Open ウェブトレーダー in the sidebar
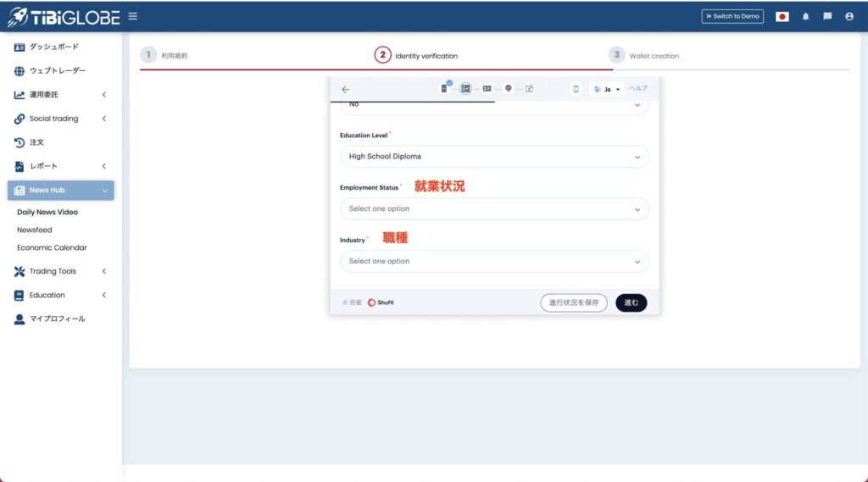The height and width of the screenshot is (482, 868). 58,71
